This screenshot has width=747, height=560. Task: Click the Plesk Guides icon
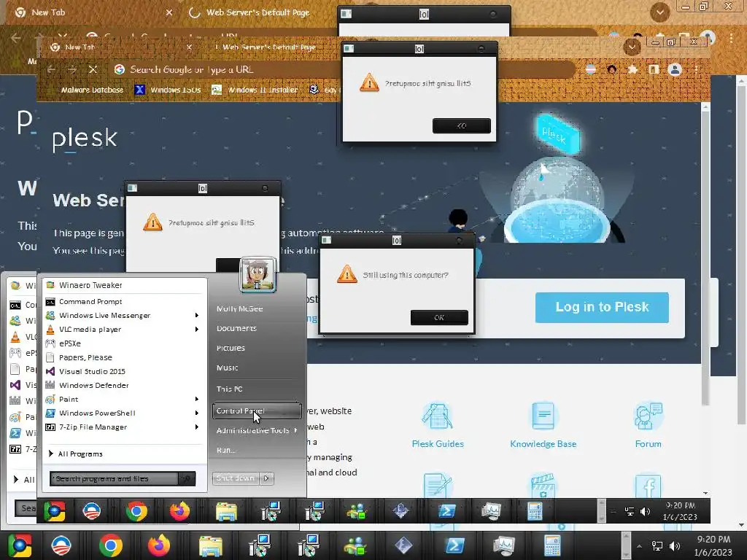coord(438,416)
